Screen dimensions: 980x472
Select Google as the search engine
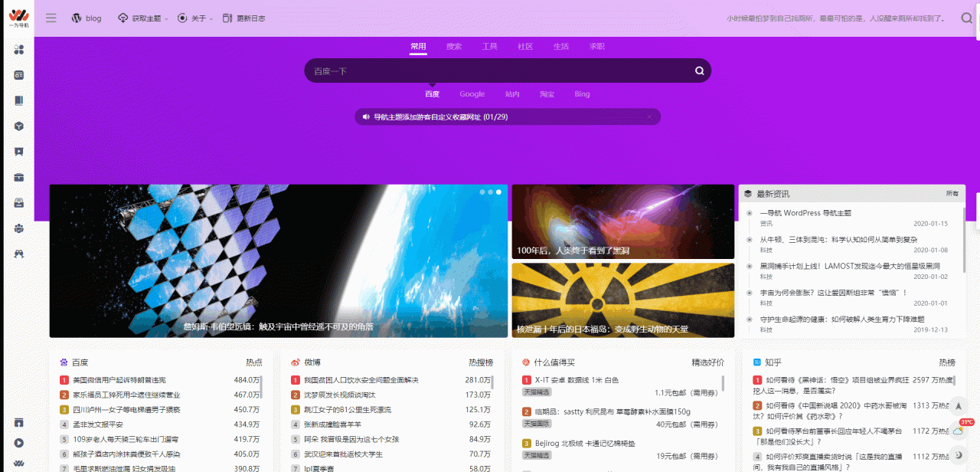click(x=472, y=93)
